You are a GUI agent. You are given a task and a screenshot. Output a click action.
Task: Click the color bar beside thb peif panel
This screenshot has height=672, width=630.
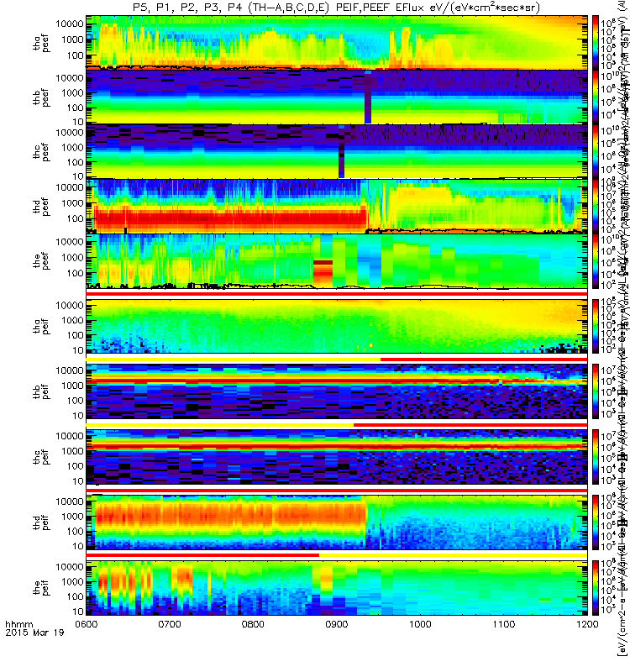pos(596,391)
